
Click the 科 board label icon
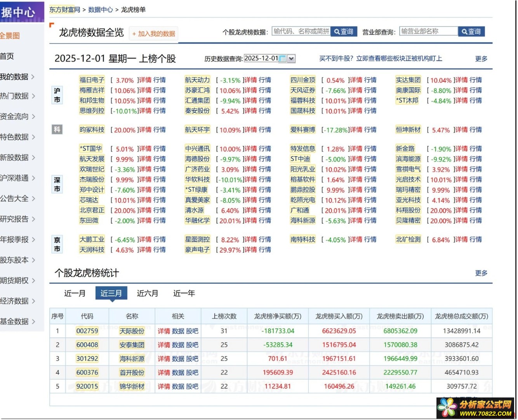pos(57,129)
